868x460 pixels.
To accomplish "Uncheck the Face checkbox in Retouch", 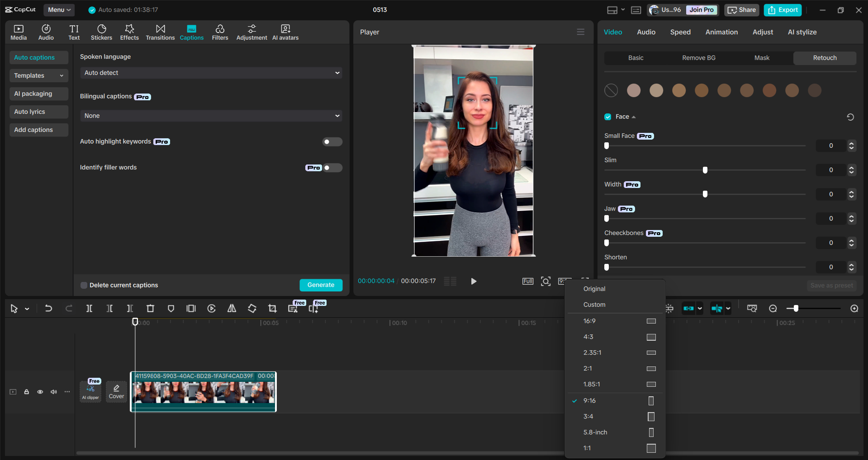I will click(x=608, y=117).
